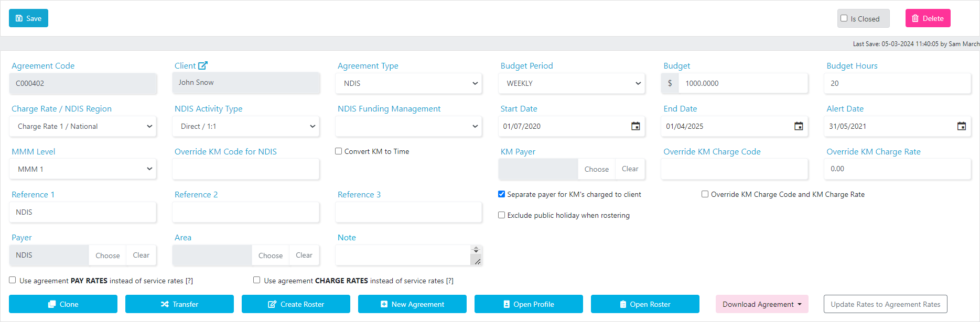Image resolution: width=980 pixels, height=322 pixels.
Task: Click the pay rates [?] help marker
Action: pyautogui.click(x=189, y=281)
